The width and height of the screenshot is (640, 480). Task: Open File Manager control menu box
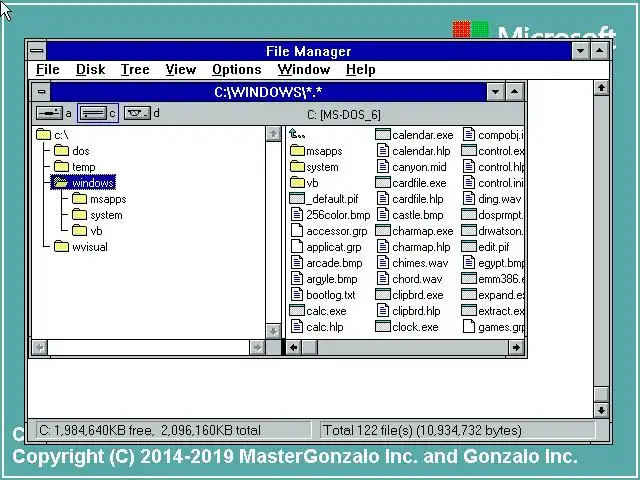[x=37, y=51]
